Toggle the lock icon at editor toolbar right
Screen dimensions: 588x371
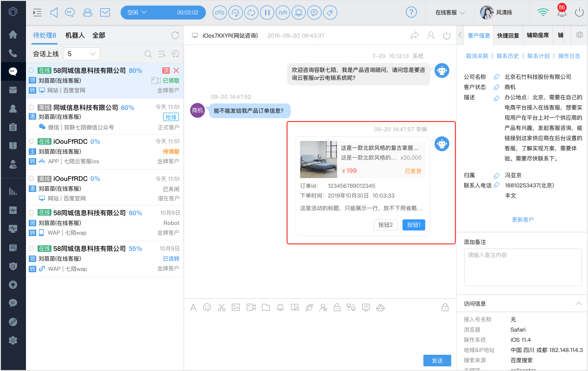pos(445,307)
